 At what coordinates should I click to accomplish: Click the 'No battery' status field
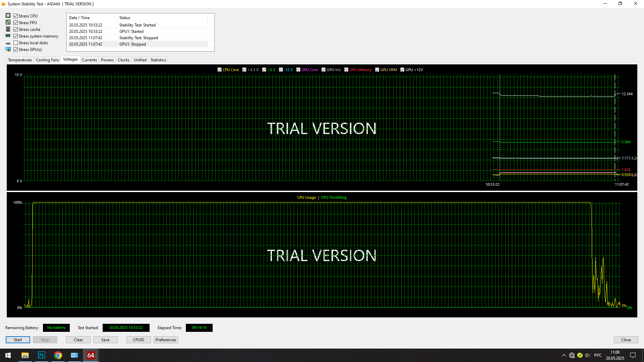pos(56,328)
